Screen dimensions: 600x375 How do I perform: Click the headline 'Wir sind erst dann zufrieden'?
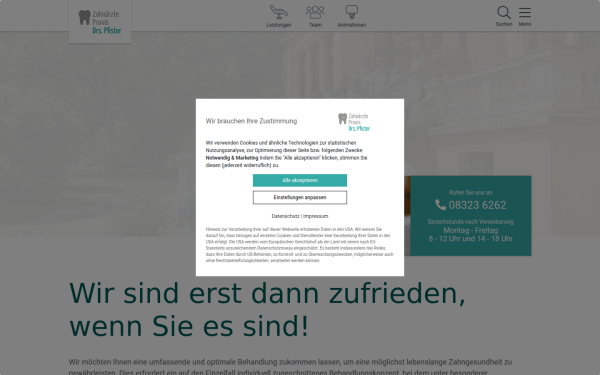point(267,293)
